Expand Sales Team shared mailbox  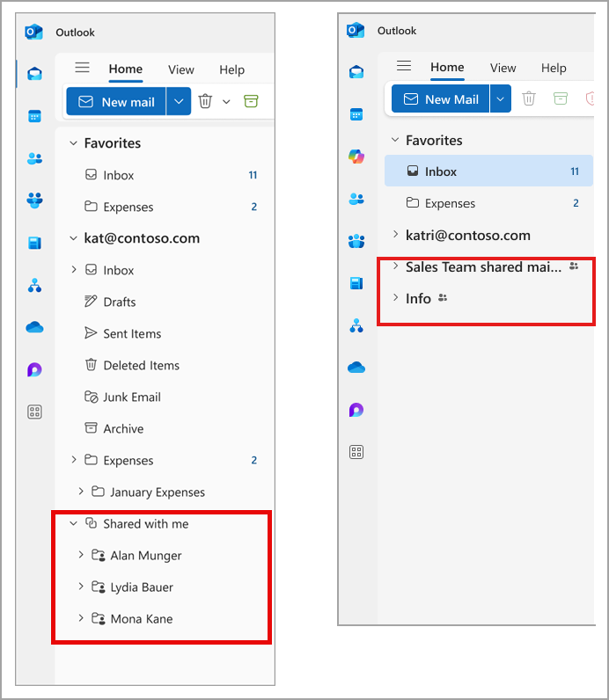coord(395,266)
